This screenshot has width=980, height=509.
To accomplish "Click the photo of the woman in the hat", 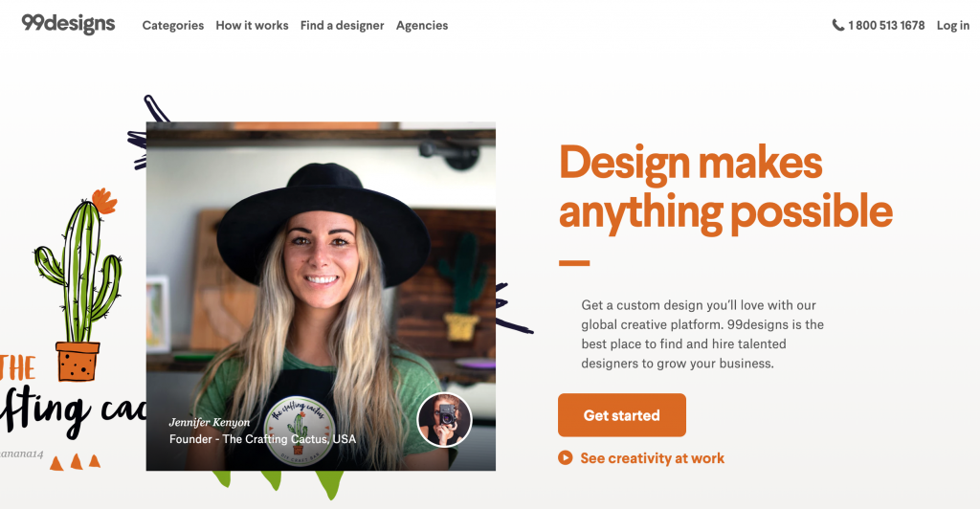I will point(321,296).
